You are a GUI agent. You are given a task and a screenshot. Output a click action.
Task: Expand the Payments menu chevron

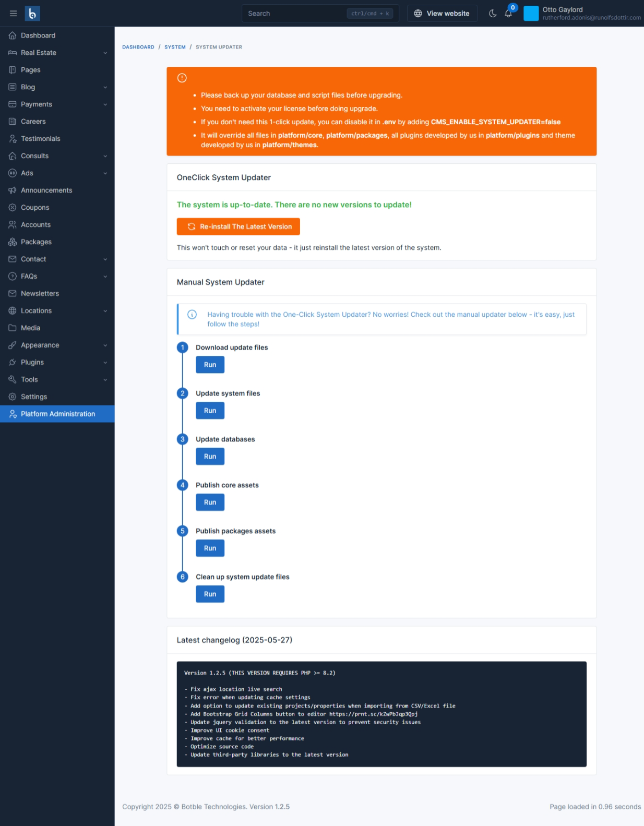click(x=105, y=104)
